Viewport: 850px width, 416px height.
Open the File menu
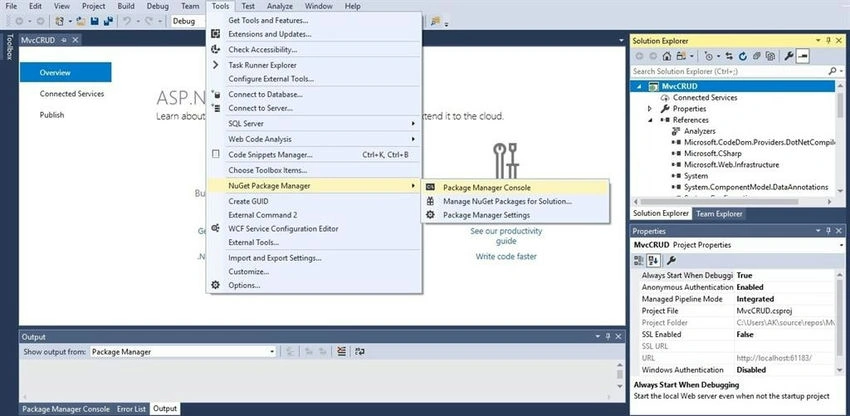click(x=11, y=6)
